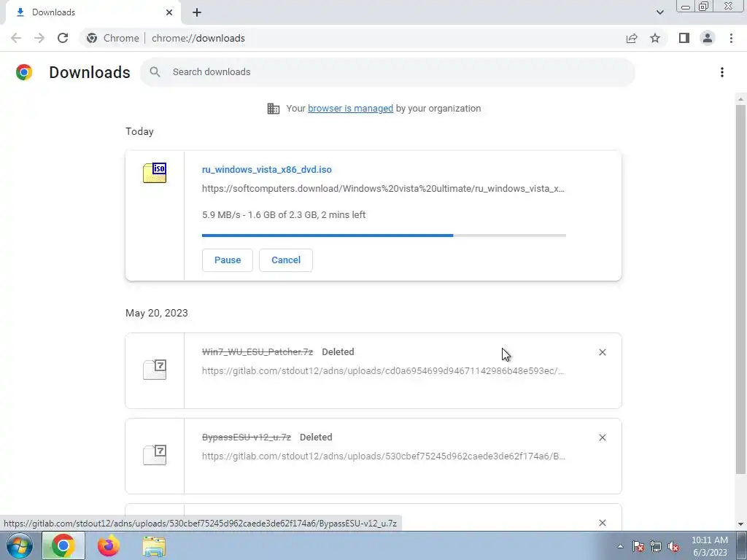
Task: Click the BypassESU-v12_u.7z file icon
Action: pos(155,455)
